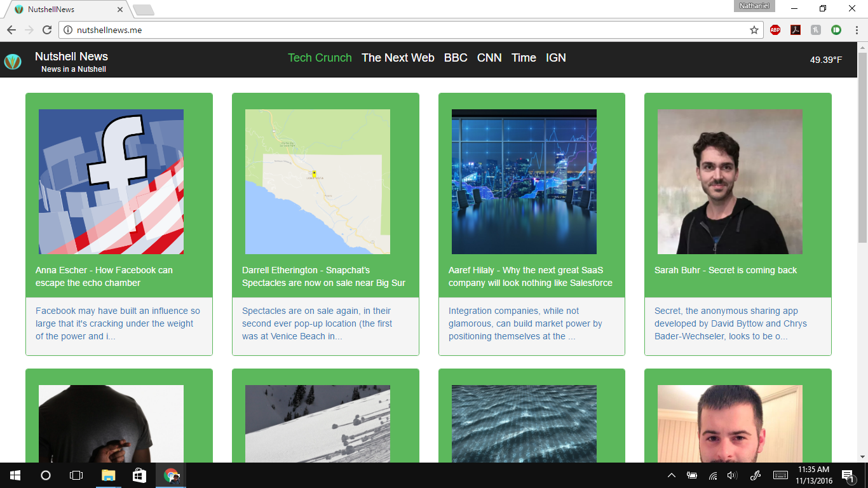Open Windows Store from taskbar
Screen dimensions: 868x488
point(139,475)
